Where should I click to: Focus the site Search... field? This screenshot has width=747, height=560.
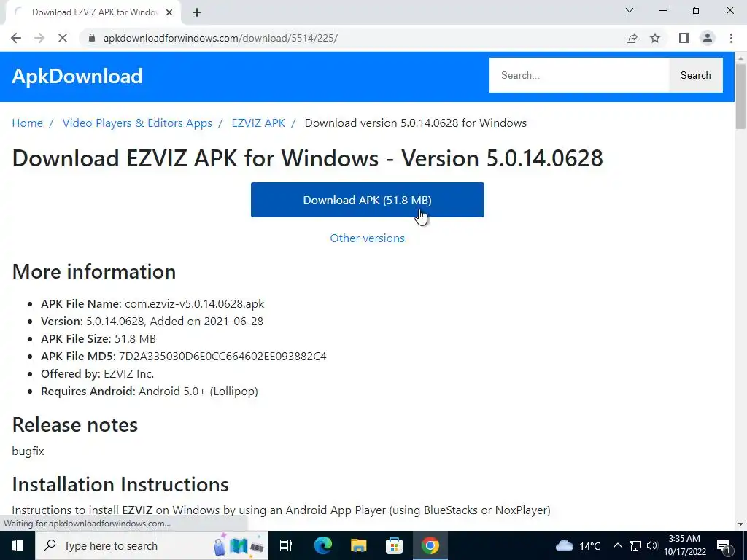click(578, 75)
